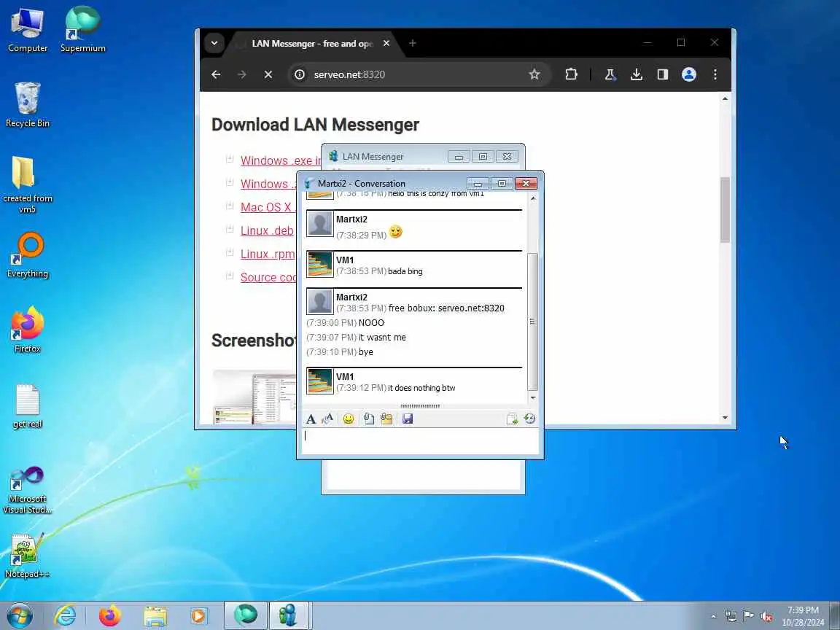Click the LAN Messenger taskbar button

[289, 615]
